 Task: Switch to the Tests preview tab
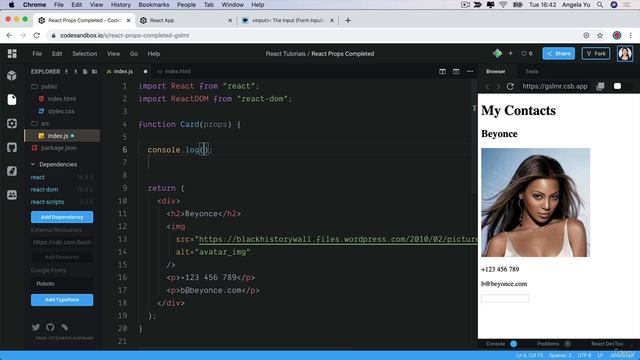point(531,71)
